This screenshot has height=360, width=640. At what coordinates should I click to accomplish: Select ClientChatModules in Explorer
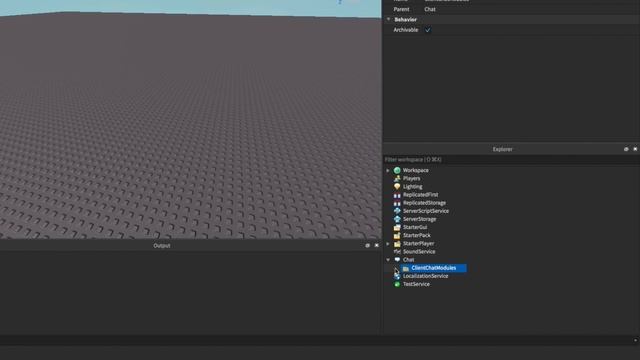(433, 268)
